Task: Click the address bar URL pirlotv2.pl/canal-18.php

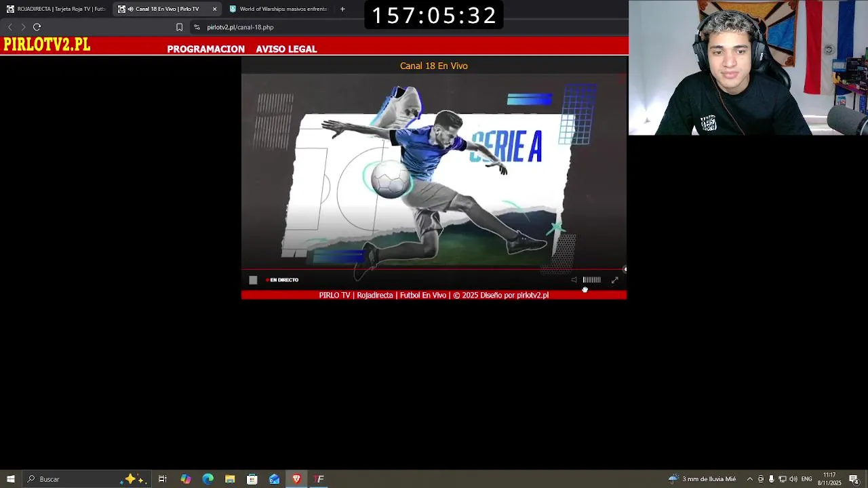Action: pos(240,27)
